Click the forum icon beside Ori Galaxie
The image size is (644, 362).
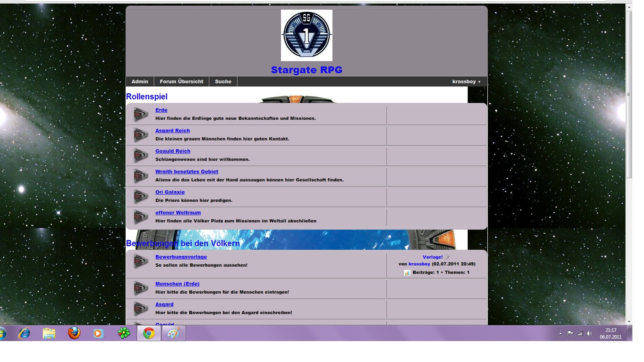[141, 197]
